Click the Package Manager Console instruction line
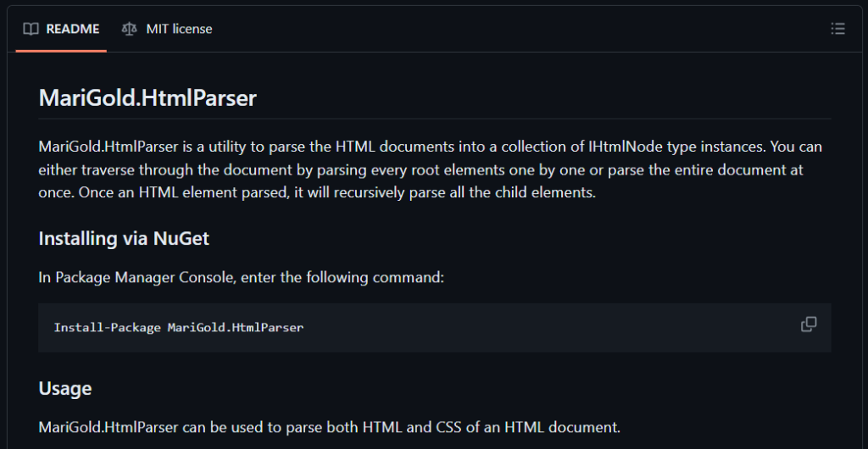The image size is (868, 449). [241, 277]
